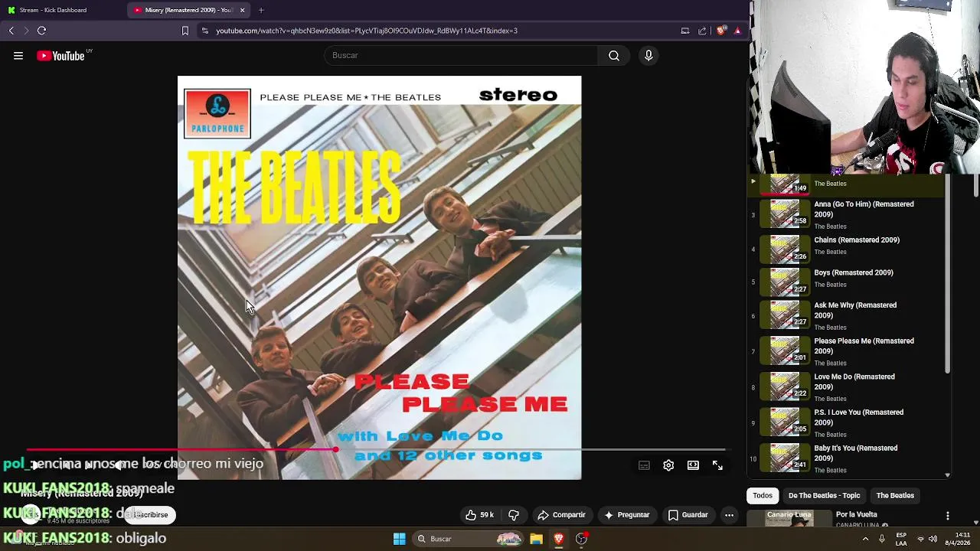
Task: Like the video with 59 k likes
Action: (x=479, y=515)
